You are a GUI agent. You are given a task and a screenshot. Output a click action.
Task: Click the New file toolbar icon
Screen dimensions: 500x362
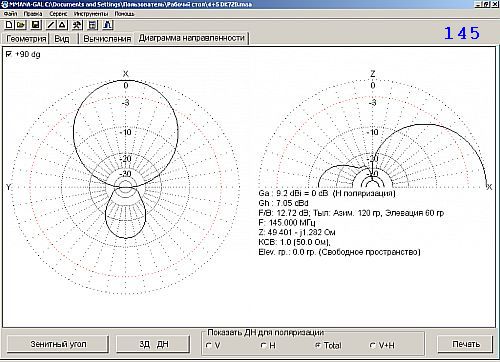(9, 25)
